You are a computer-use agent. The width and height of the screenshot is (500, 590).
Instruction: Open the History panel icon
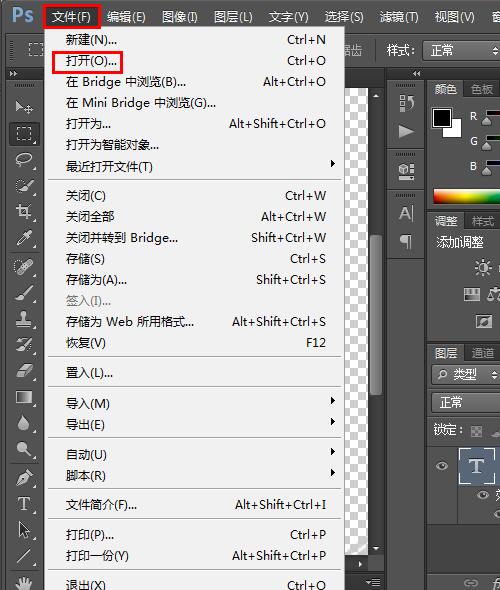point(406,103)
